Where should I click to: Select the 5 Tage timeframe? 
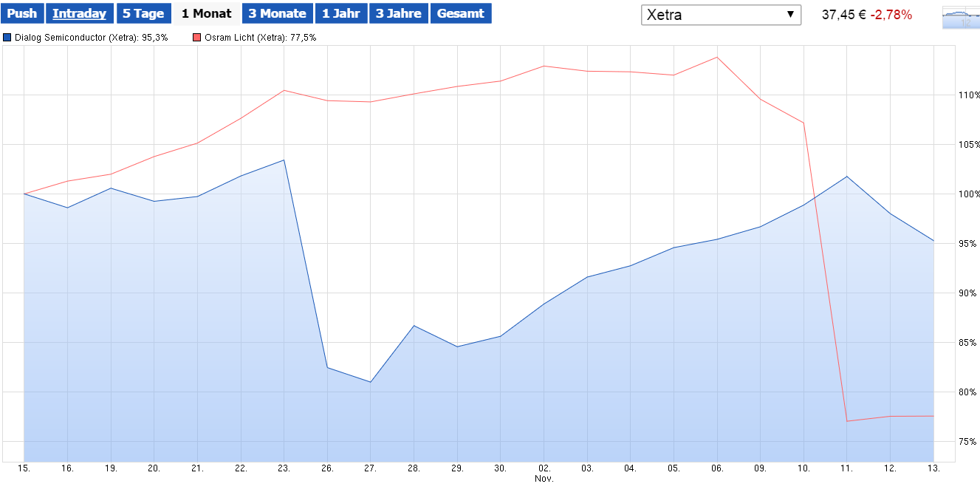pyautogui.click(x=143, y=13)
